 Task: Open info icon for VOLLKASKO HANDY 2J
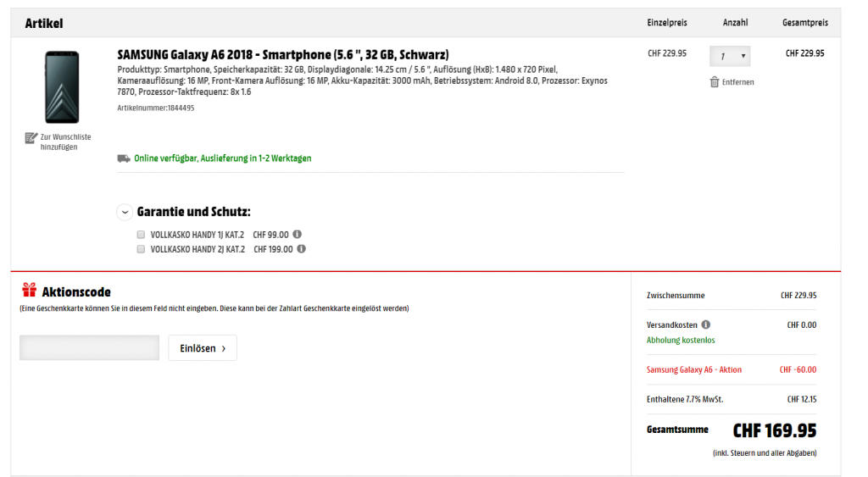301,248
